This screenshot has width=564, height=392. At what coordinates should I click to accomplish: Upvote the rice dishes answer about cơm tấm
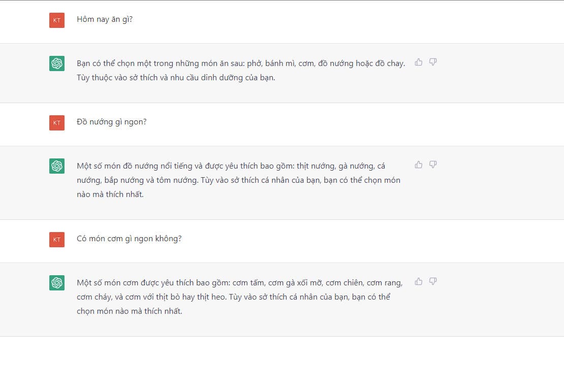(419, 281)
